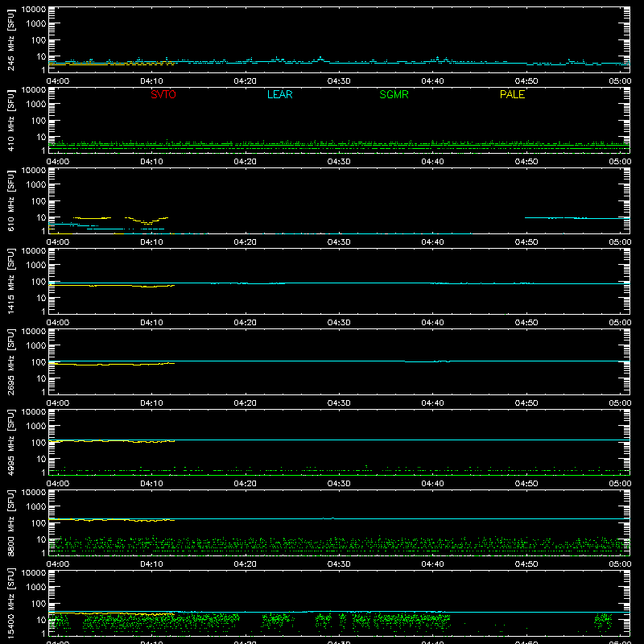The width and height of the screenshot is (644, 644).
Task: Click the 100 y-tick of 610 MHz plot
Action: (39, 201)
